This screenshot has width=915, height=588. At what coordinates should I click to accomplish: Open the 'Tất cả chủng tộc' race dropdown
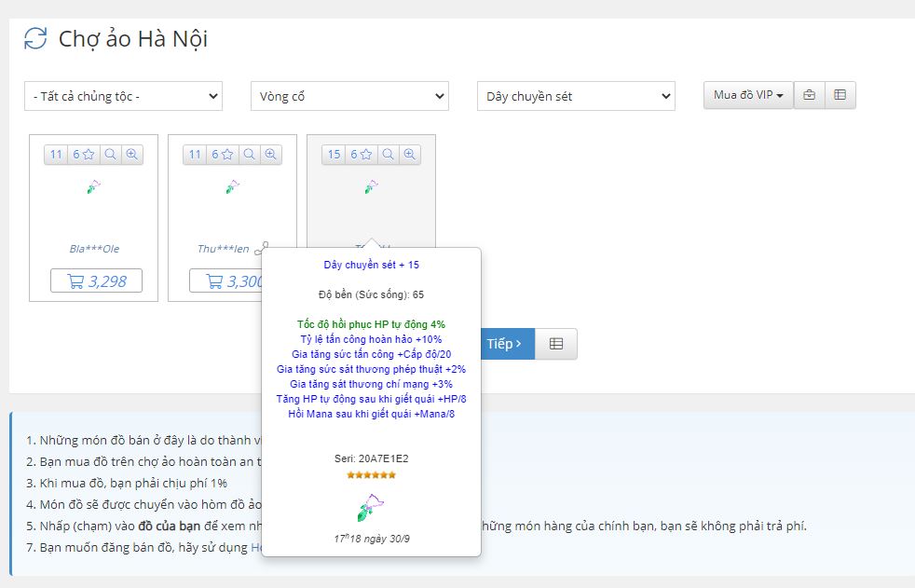tap(123, 96)
